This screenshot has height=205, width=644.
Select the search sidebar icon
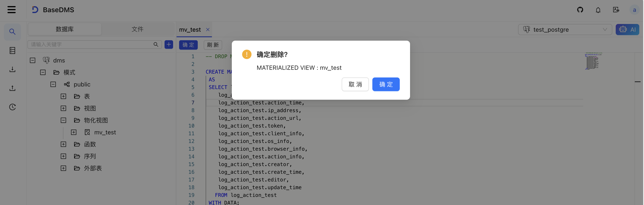click(x=12, y=32)
